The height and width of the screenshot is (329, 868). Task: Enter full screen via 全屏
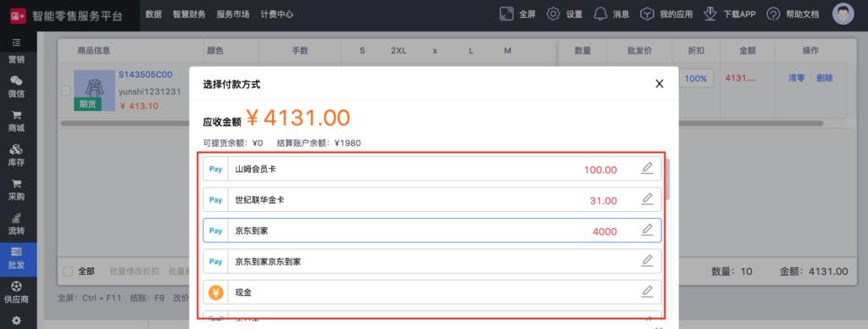click(518, 14)
